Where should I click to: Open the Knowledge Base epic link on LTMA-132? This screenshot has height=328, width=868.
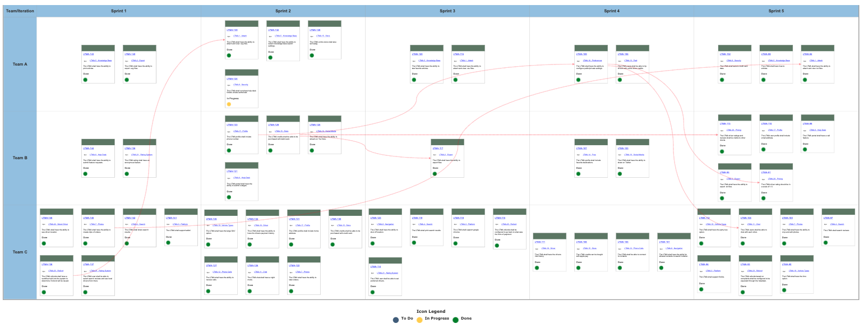click(286, 36)
